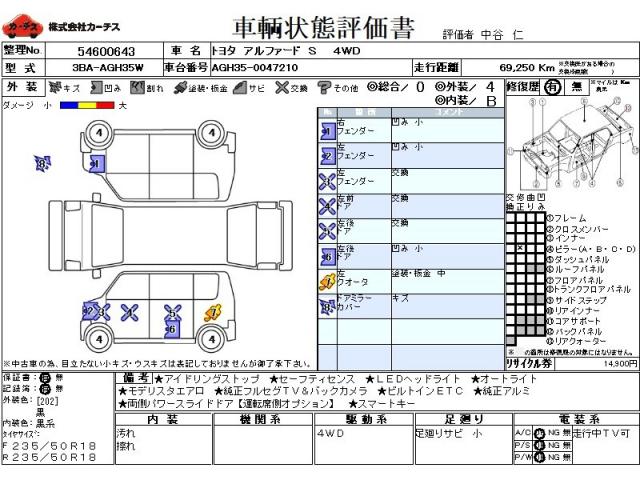This screenshot has height=480, width=640.
Task: Click the 交換 X replacement legend icon
Action: coord(282,87)
